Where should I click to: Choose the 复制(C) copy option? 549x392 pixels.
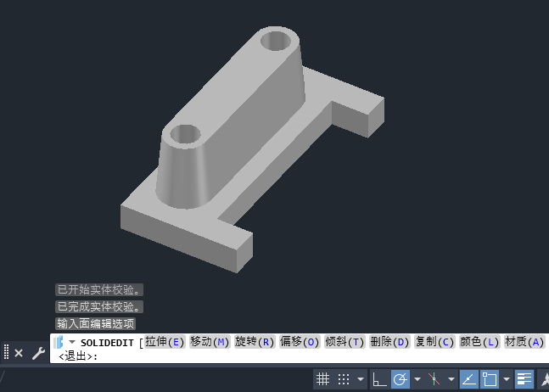click(434, 342)
